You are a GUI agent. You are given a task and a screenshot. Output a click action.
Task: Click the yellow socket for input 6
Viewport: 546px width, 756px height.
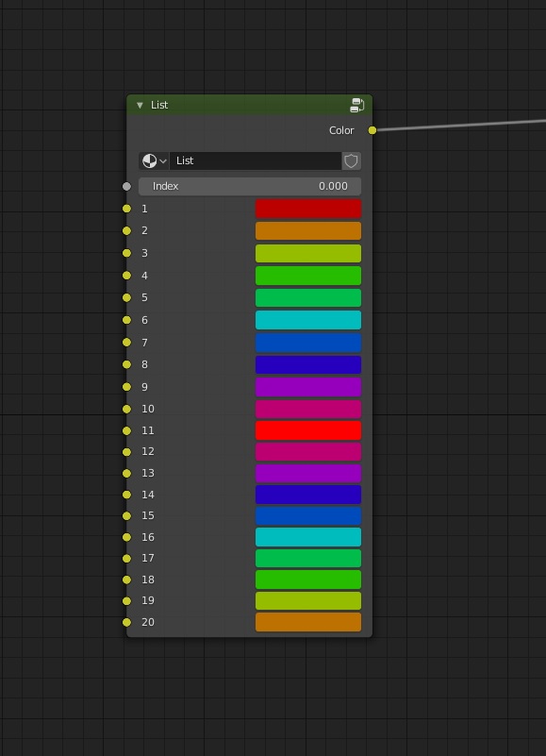[126, 320]
